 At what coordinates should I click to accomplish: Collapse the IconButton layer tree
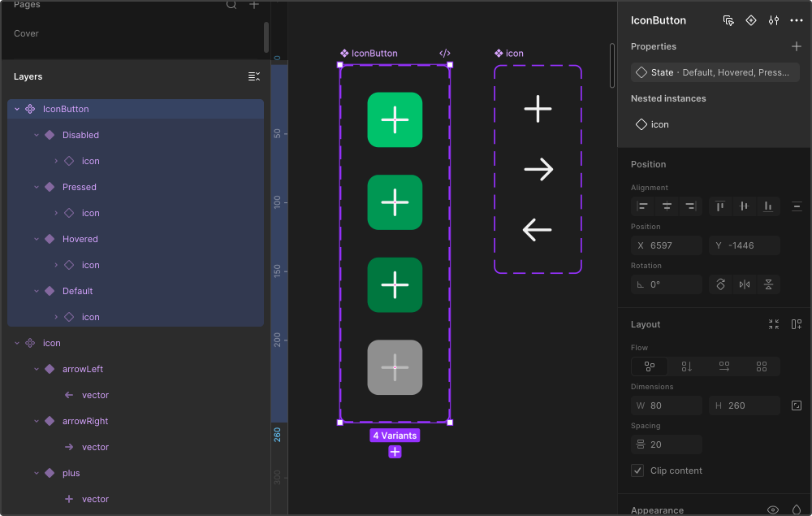click(17, 110)
